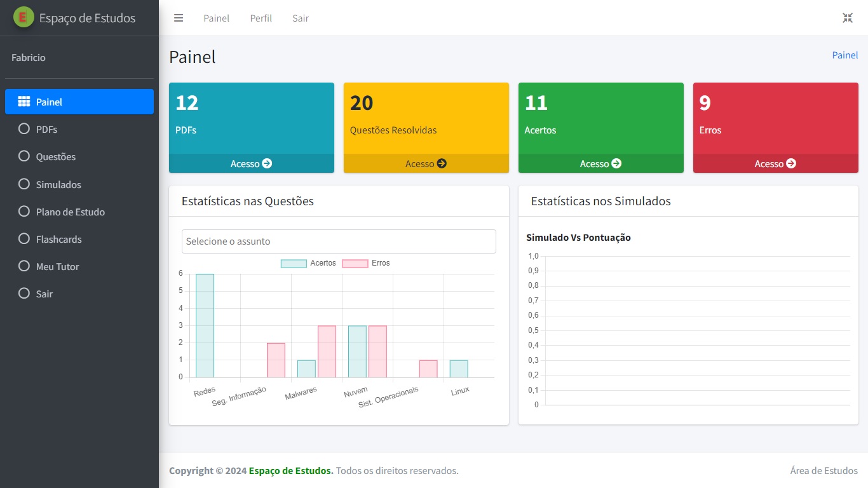Click Perfil in the top navbar
The height and width of the screenshot is (488, 868).
[261, 18]
